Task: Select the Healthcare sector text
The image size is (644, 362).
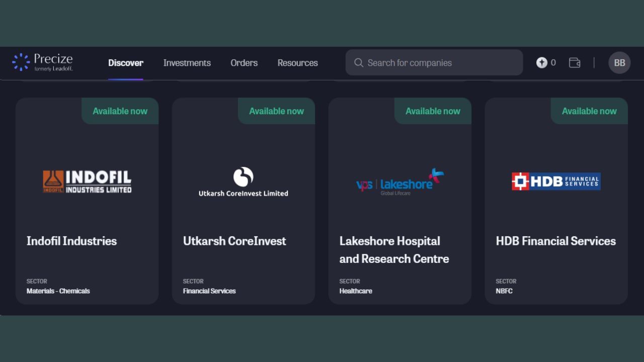Action: pos(356,291)
